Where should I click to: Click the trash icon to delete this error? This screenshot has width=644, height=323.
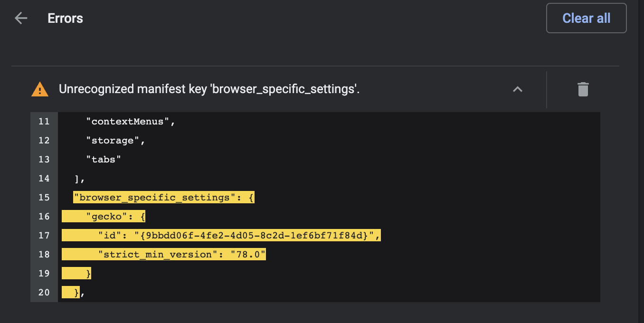tap(583, 89)
